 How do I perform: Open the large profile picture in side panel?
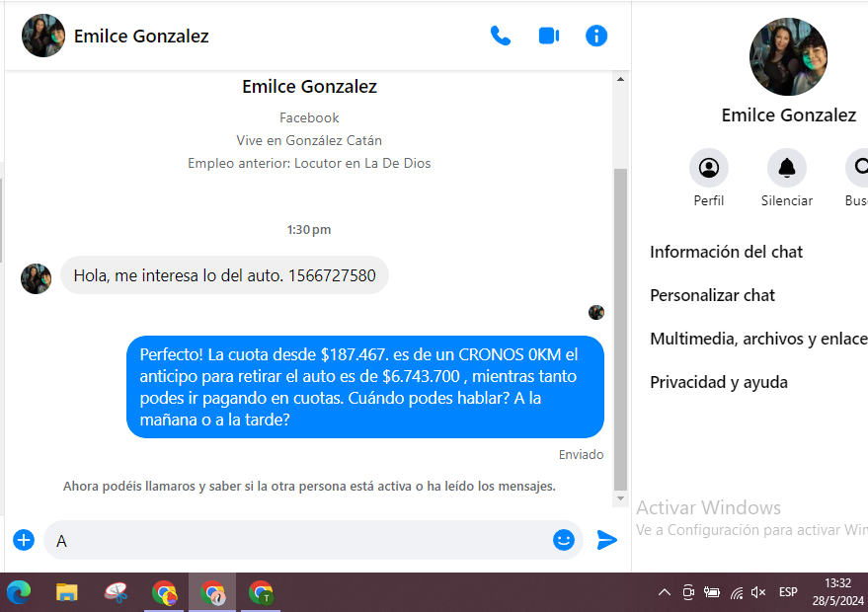tap(788, 56)
